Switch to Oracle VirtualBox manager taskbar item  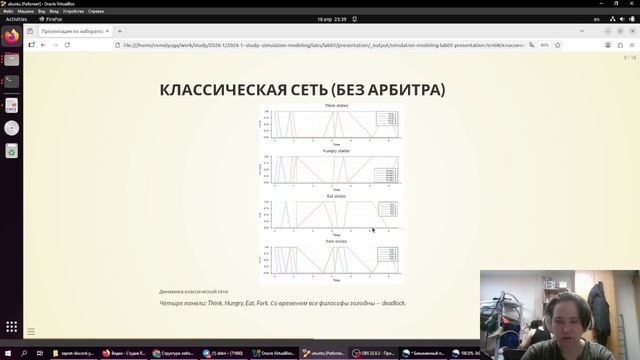pyautogui.click(x=273, y=353)
